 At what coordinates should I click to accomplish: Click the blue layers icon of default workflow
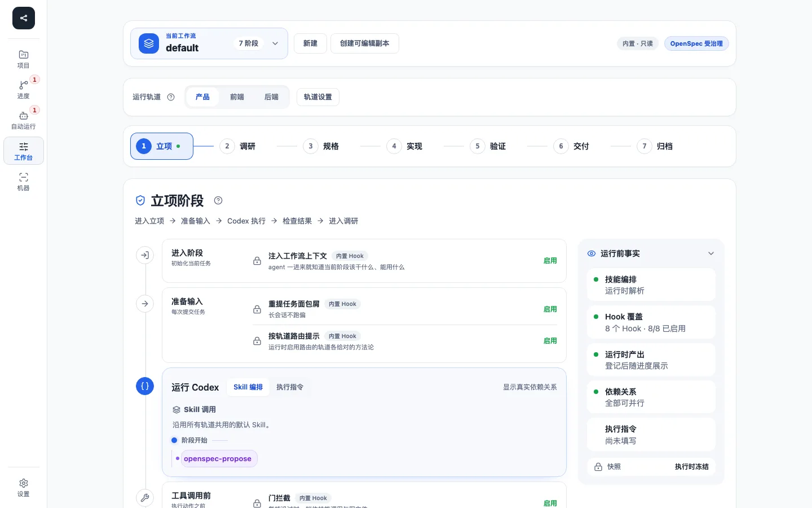coord(149,43)
